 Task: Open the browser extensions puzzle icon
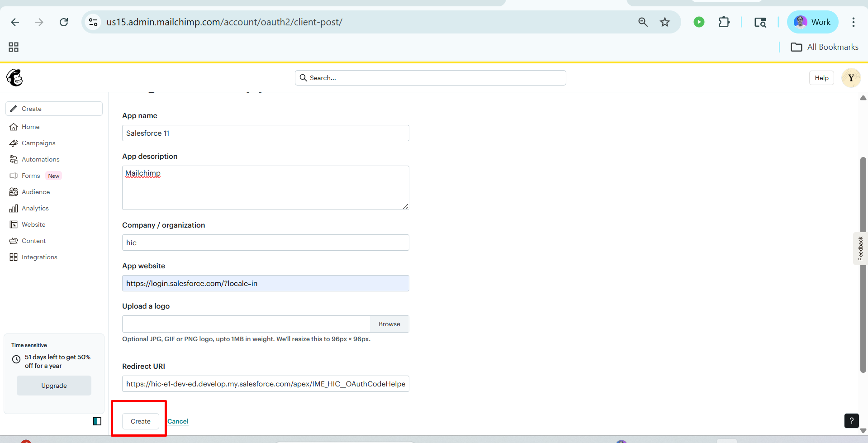(724, 22)
